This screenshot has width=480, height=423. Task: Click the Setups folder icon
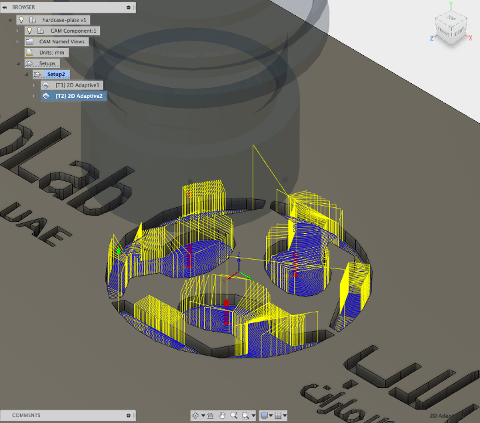[x=30, y=63]
